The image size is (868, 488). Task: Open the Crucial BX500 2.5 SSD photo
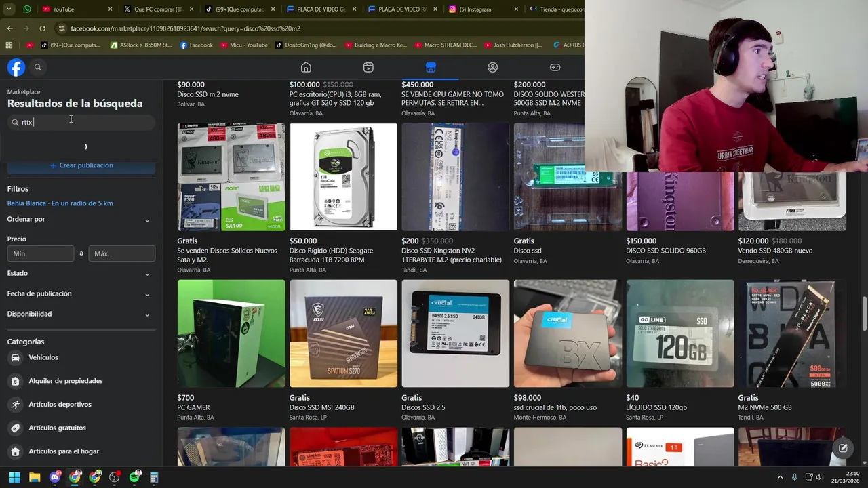[455, 333]
